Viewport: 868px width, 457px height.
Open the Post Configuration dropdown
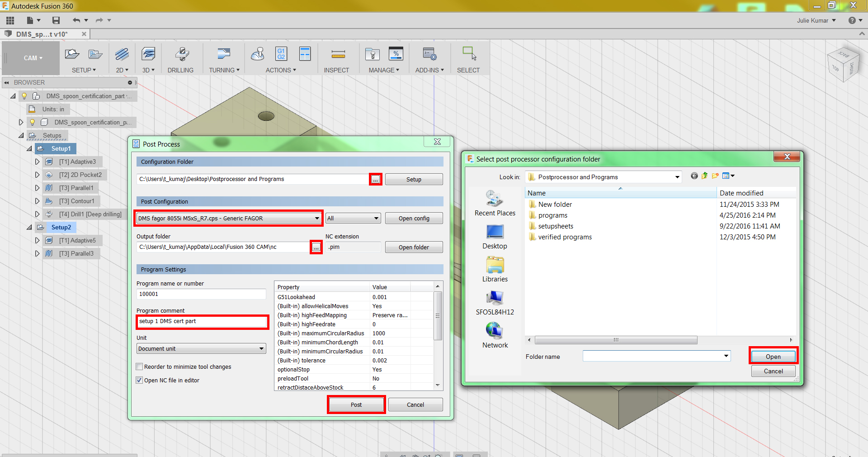click(x=229, y=218)
